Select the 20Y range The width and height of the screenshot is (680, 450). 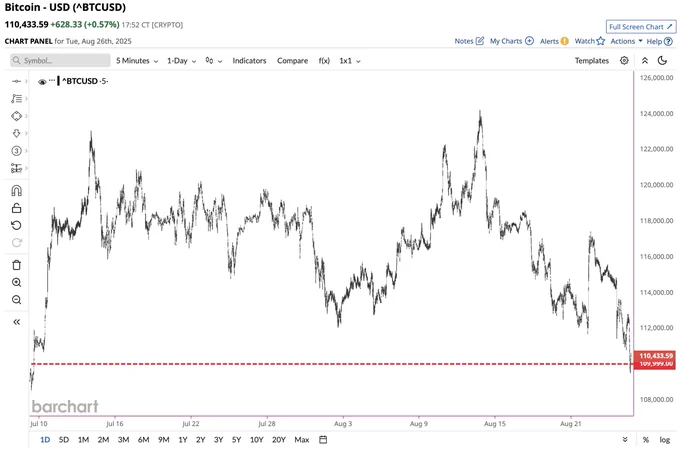point(279,440)
